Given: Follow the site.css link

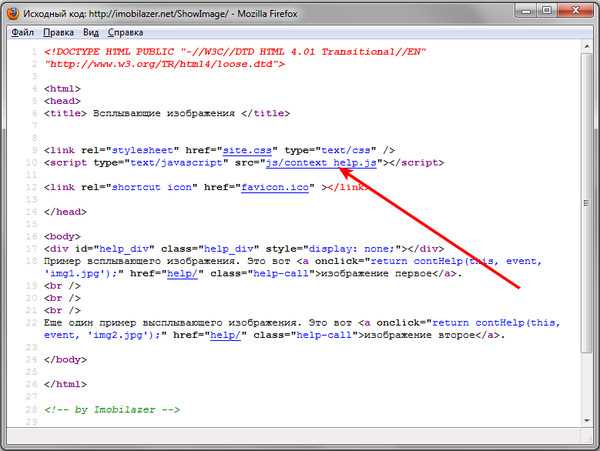Looking at the screenshot, I should tap(247, 150).
